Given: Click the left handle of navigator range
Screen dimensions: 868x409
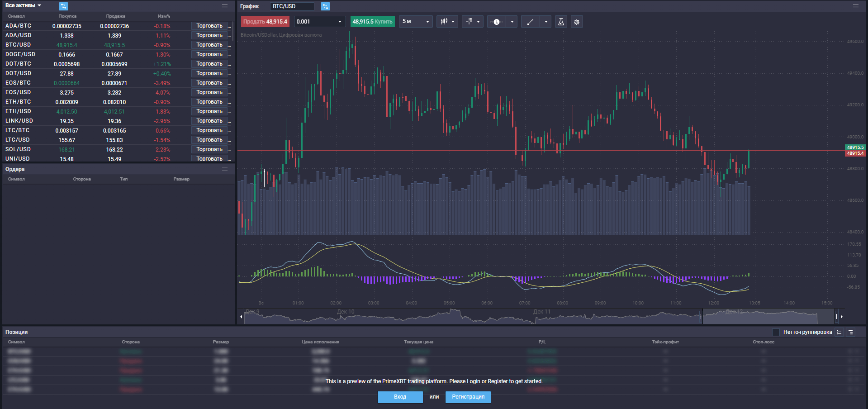Looking at the screenshot, I should [702, 316].
